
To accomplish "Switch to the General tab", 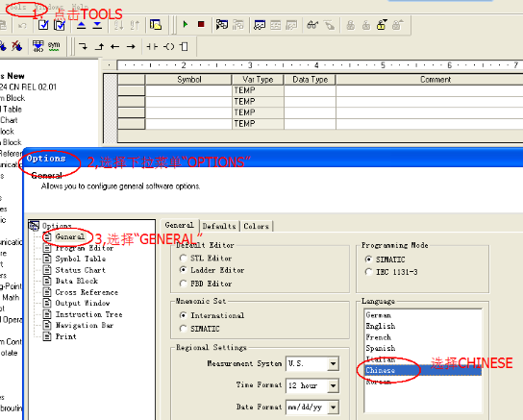I will point(180,225).
